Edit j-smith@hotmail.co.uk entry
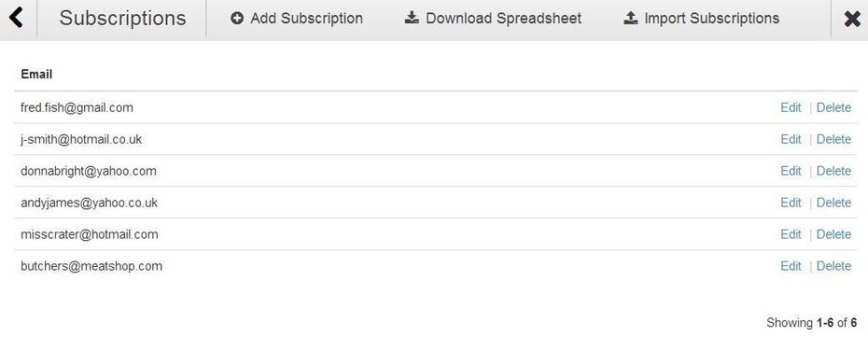Screen dimensions: 868x337 pos(791,139)
